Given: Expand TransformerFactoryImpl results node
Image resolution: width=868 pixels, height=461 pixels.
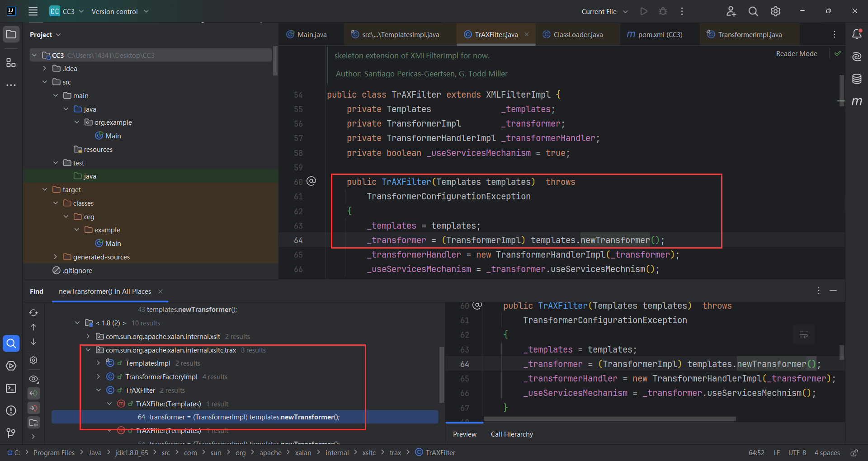Looking at the screenshot, I should click(x=98, y=377).
